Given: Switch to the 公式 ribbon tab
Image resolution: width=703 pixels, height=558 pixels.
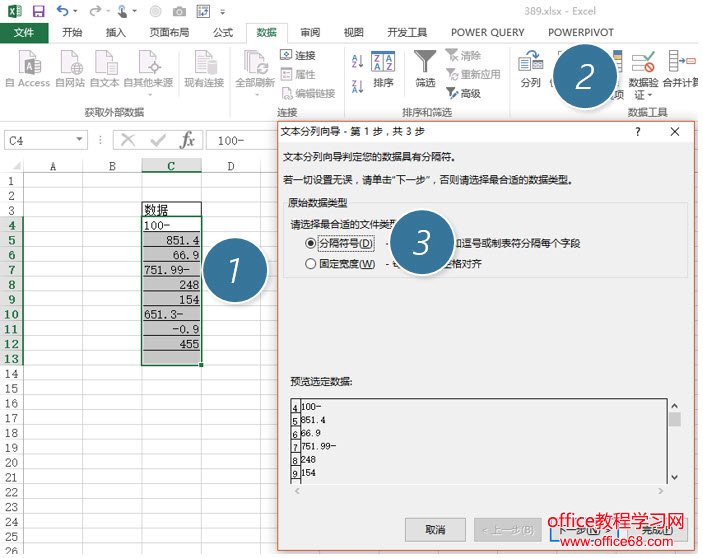Looking at the screenshot, I should [222, 32].
